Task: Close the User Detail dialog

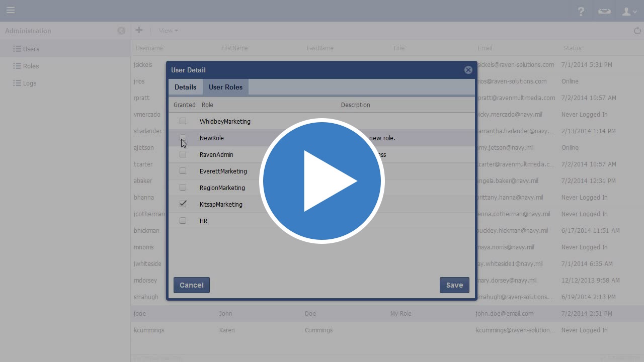Action: [x=468, y=70]
